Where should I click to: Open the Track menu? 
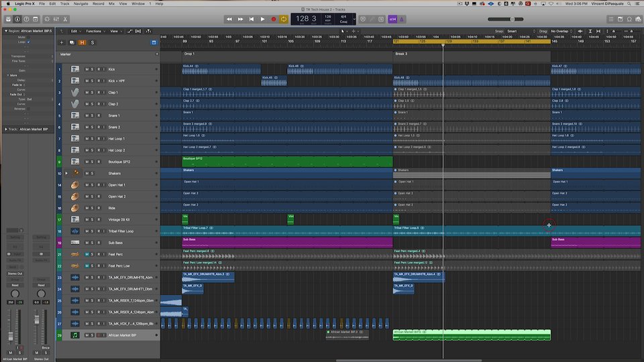pos(65,4)
